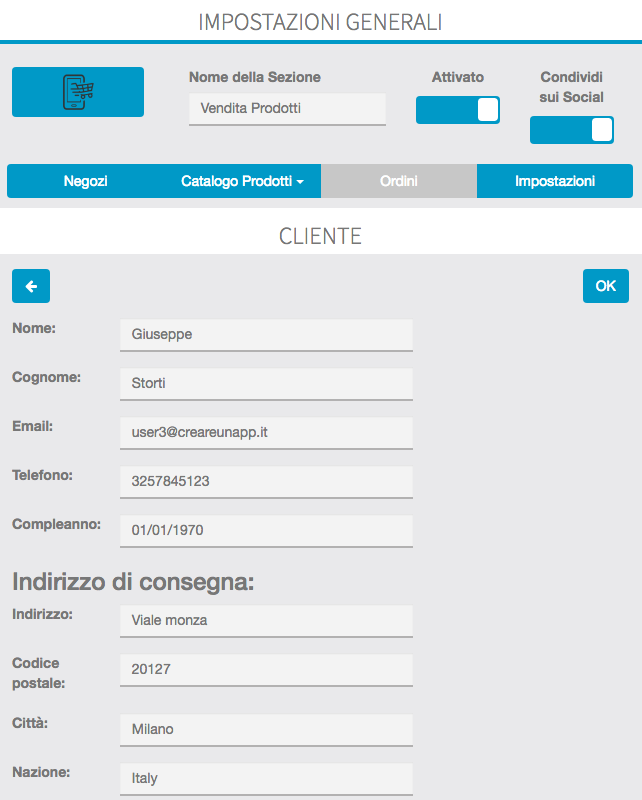The image size is (642, 800).
Task: Click the Nome field containing Giuseppe
Action: click(x=265, y=335)
